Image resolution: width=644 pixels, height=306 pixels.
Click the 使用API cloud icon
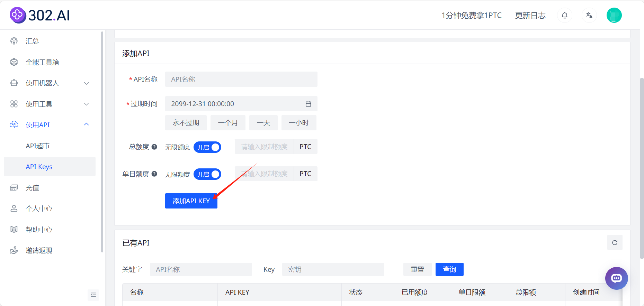pos(14,124)
